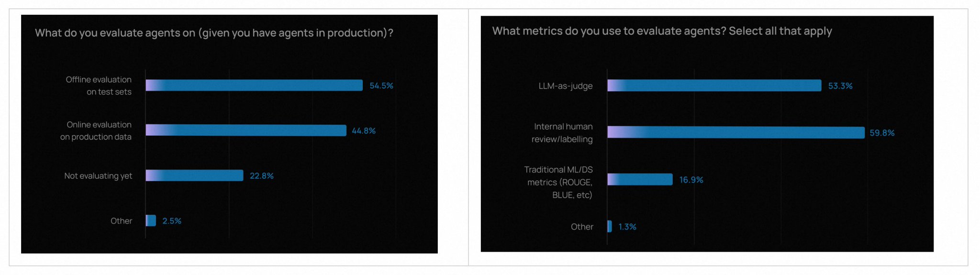
Task: Click the 1.3% value label
Action: pyautogui.click(x=627, y=227)
